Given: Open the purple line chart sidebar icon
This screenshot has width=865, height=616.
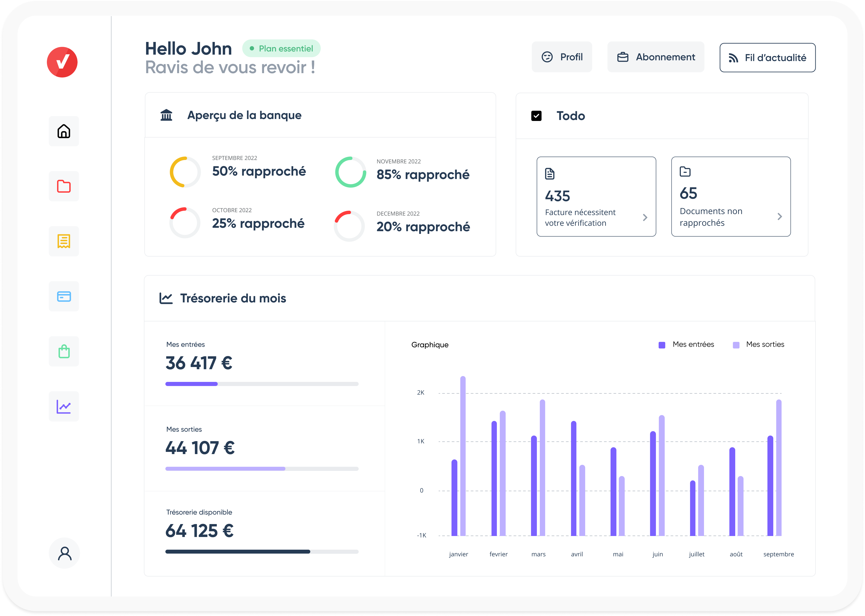Looking at the screenshot, I should point(64,406).
